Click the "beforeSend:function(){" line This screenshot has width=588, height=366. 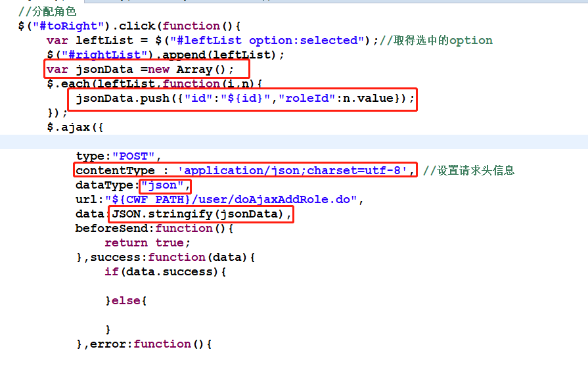(154, 229)
